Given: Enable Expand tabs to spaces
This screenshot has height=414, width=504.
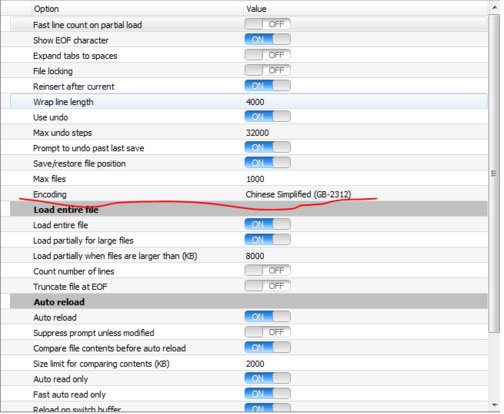Looking at the screenshot, I should coord(267,55).
